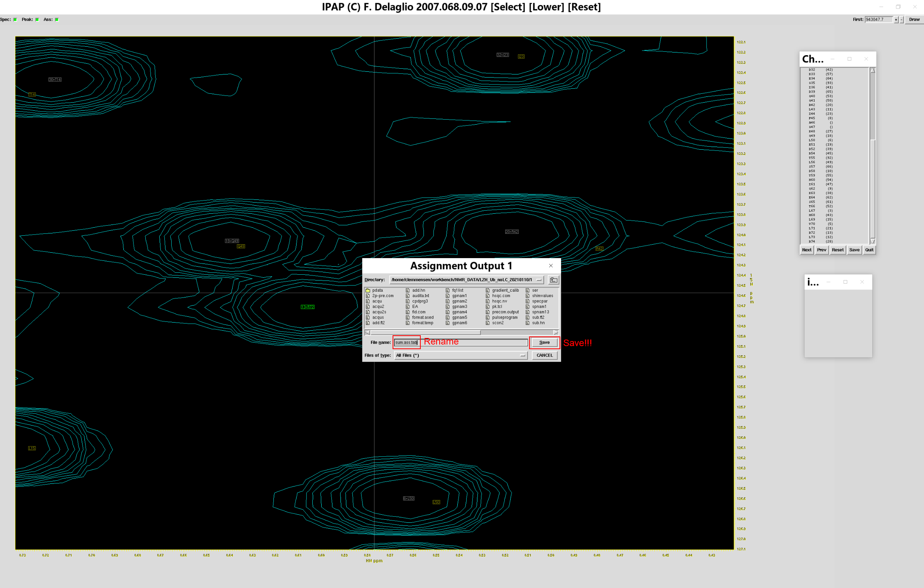Select the fid.com file

[x=419, y=312]
